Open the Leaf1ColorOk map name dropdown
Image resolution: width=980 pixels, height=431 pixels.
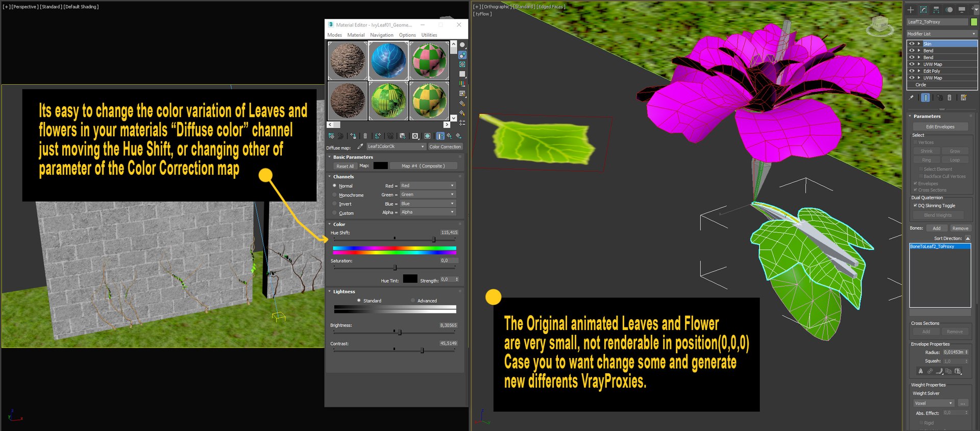pos(396,147)
